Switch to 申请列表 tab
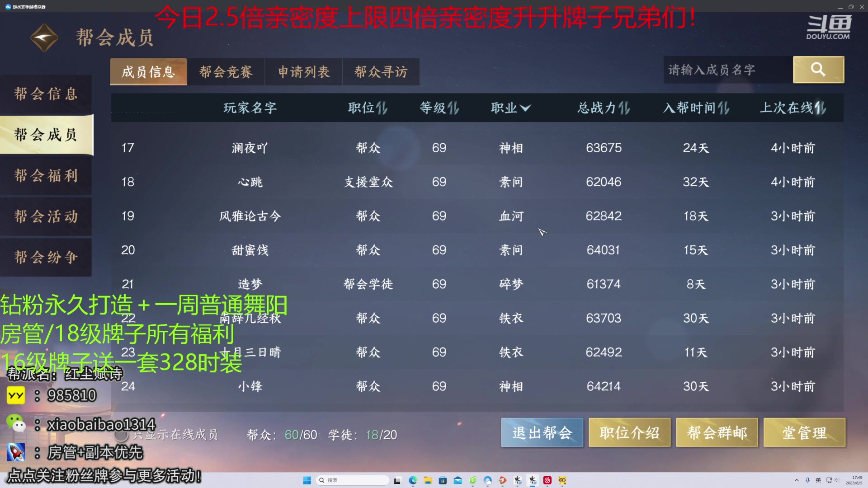This screenshot has height=488, width=868. (x=304, y=71)
